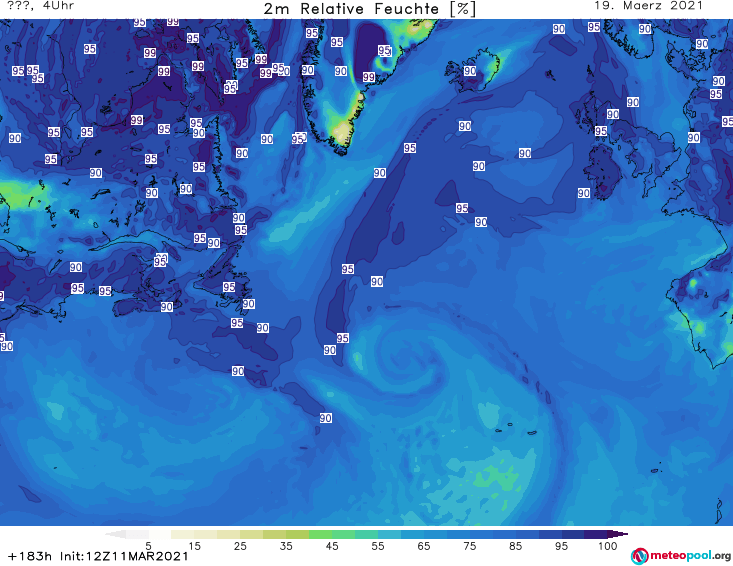The height and width of the screenshot is (566, 733).
Task: Click the round meteopool logo icon
Action: [640, 556]
